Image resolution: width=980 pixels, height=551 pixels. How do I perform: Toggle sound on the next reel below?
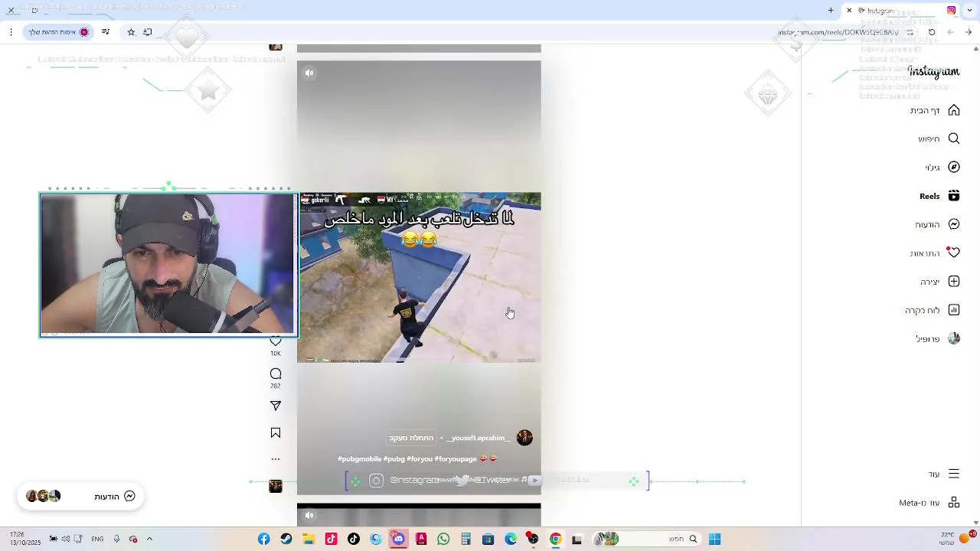309,515
